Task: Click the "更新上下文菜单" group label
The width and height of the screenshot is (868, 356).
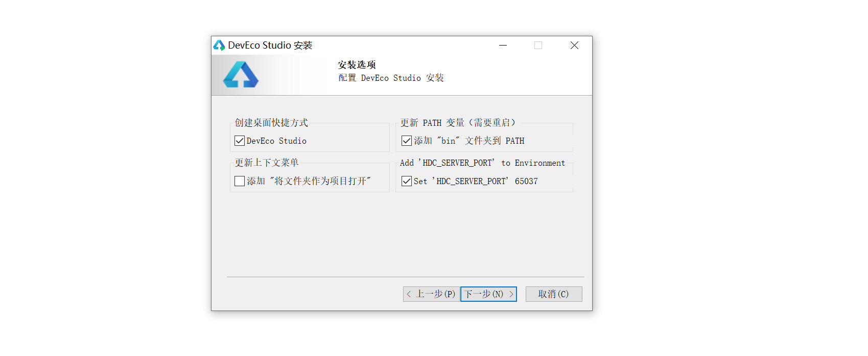Action: pos(267,163)
